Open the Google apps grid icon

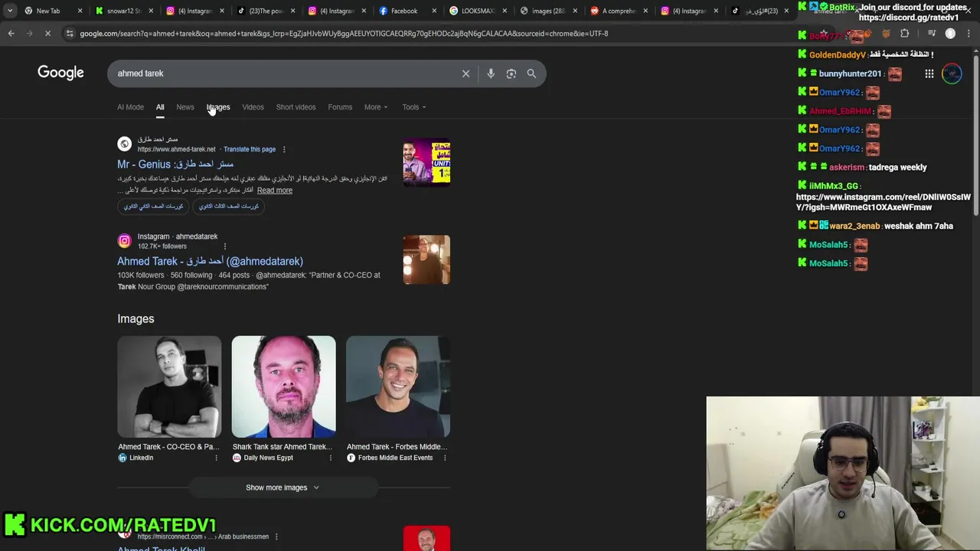[929, 74]
